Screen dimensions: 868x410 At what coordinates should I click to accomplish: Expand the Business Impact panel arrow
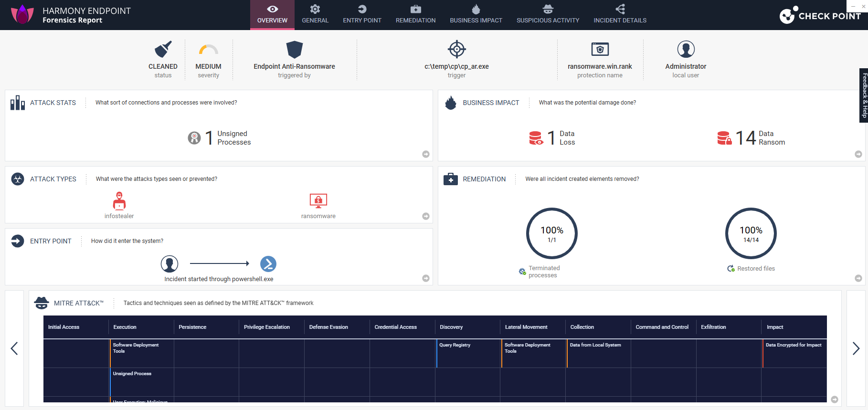(858, 154)
